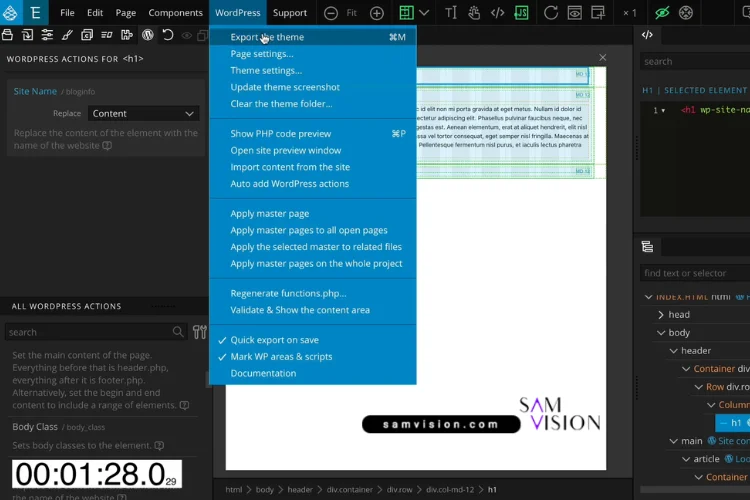Click the ×1 zoom multiplier
The height and width of the screenshot is (500, 750).
point(629,13)
